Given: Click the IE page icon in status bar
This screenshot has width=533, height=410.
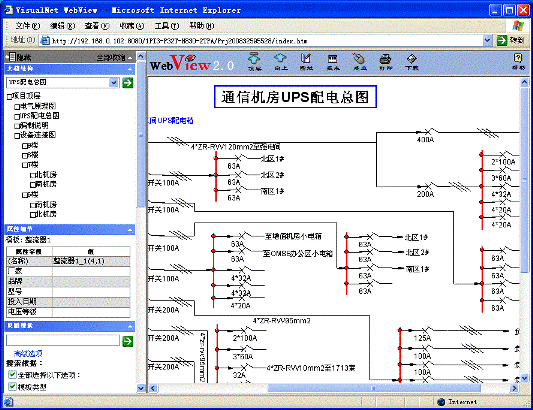Looking at the screenshot, I should (x=8, y=402).
